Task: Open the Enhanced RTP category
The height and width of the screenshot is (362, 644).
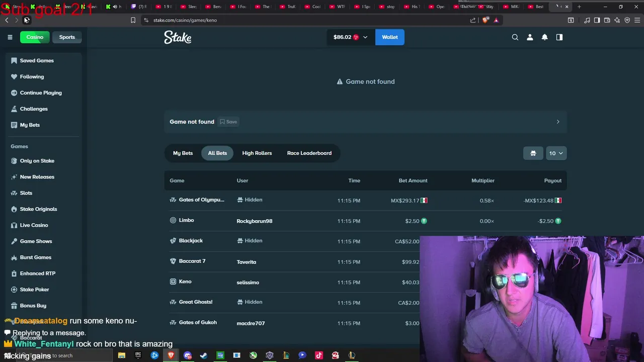Action: [38, 274]
